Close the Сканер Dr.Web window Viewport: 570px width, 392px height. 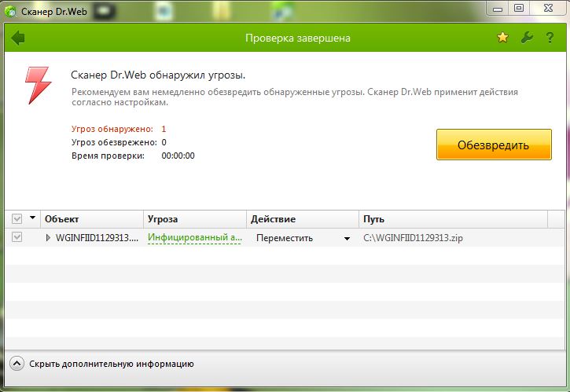point(548,9)
